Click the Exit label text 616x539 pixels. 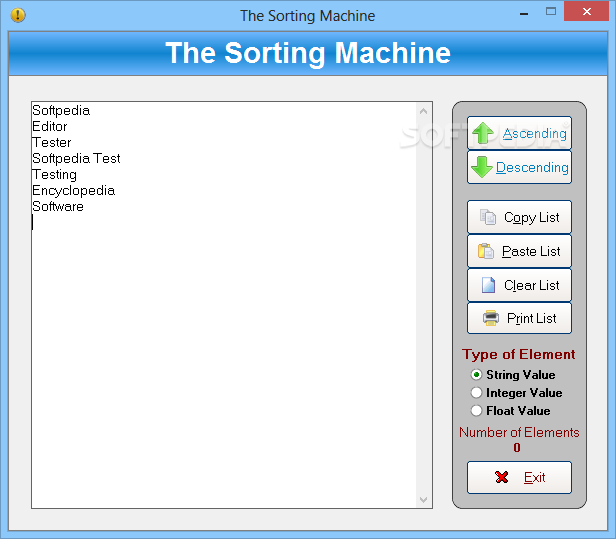(x=534, y=477)
